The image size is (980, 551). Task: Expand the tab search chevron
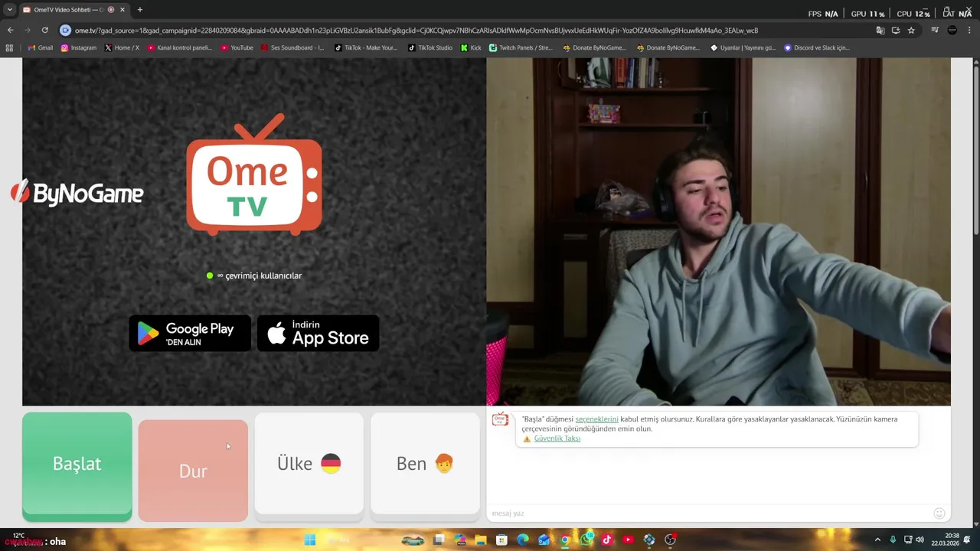point(10,10)
